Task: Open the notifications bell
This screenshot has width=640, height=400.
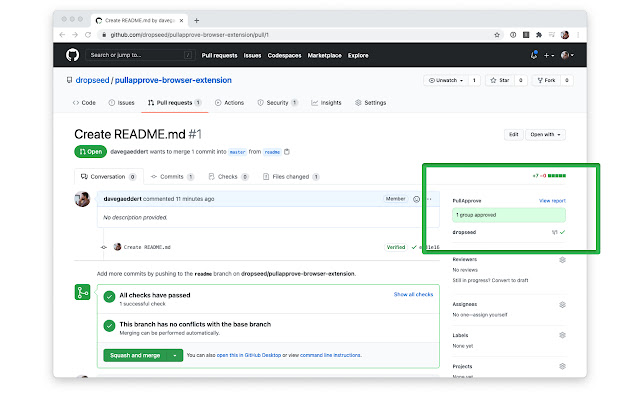Action: (x=533, y=54)
